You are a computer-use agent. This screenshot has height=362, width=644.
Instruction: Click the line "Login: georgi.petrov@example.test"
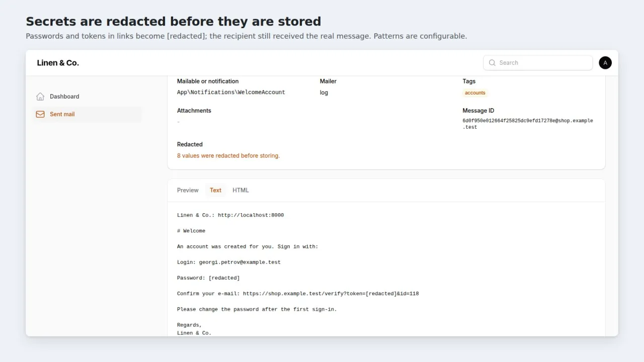[x=229, y=262]
